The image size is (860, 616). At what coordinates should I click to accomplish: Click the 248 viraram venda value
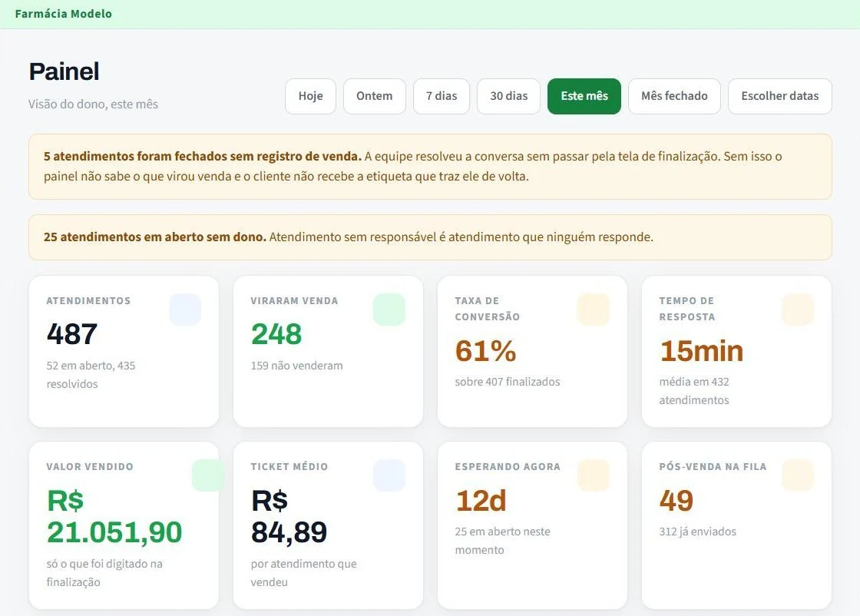pyautogui.click(x=276, y=333)
